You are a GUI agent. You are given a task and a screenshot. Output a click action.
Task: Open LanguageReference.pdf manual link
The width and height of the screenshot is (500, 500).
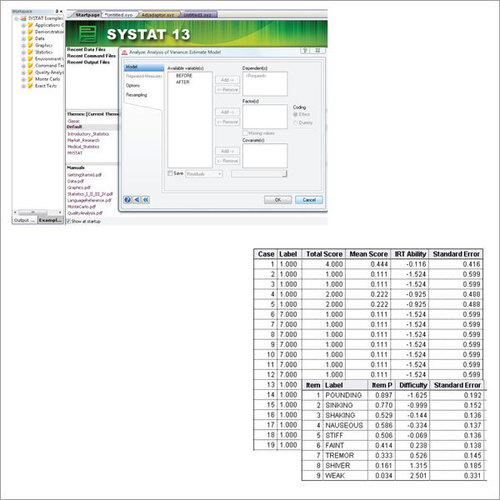[89, 200]
